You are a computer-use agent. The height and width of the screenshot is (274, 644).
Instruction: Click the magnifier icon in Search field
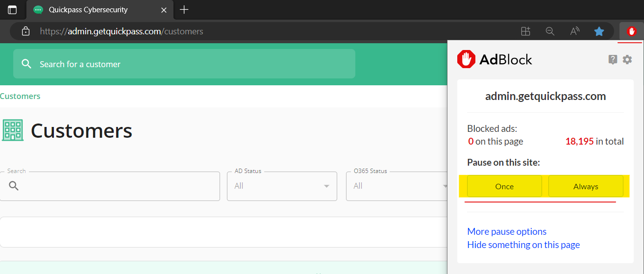(x=14, y=186)
